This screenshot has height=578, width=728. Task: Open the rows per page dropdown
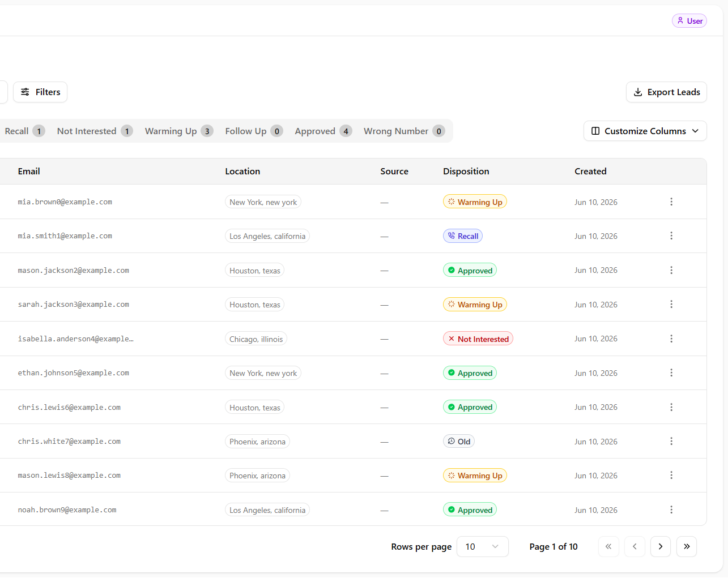tap(483, 546)
